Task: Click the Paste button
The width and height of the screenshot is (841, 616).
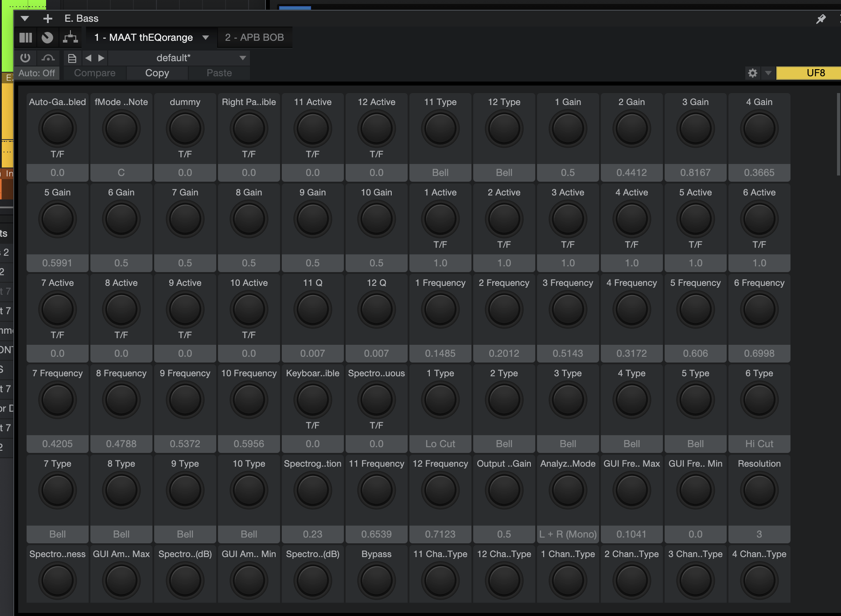Action: (x=219, y=73)
